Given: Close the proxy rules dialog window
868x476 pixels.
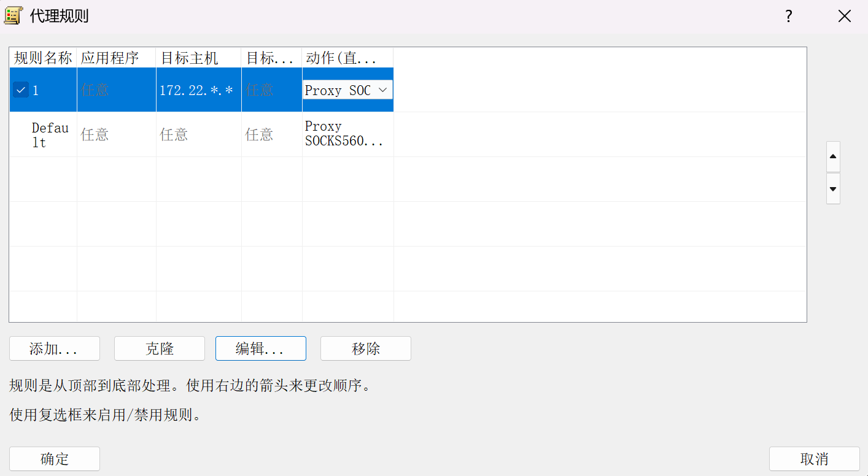Looking at the screenshot, I should click(x=845, y=17).
